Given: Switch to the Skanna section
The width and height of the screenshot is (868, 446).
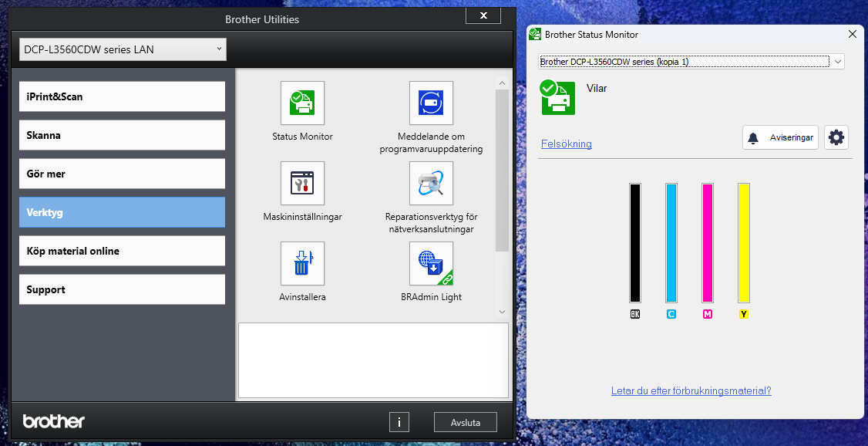Looking at the screenshot, I should 123,135.
